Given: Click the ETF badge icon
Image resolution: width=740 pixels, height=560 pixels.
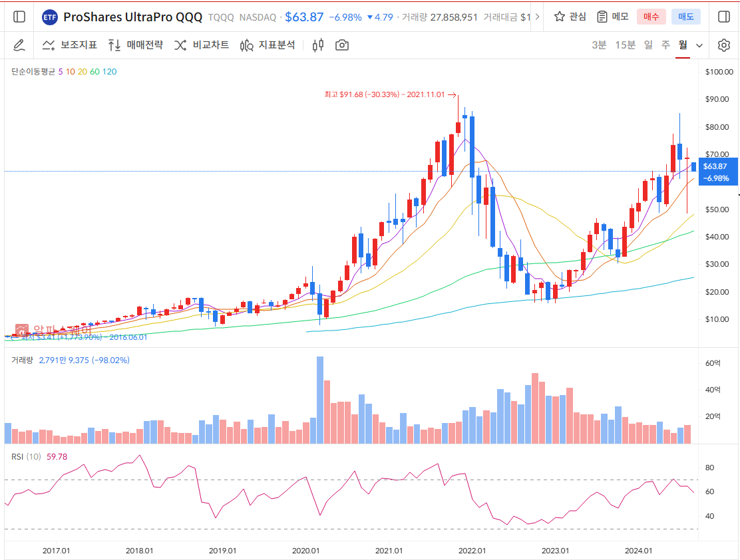Looking at the screenshot, I should click(x=49, y=17).
